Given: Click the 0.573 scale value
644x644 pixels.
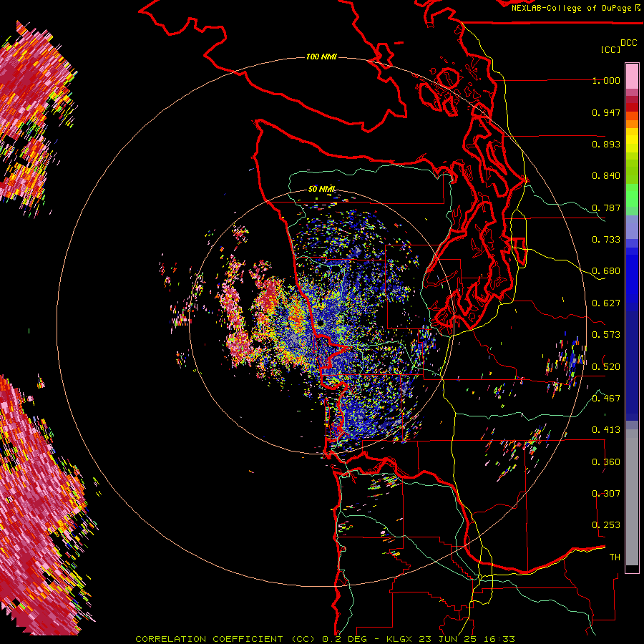Looking at the screenshot, I should (606, 335).
